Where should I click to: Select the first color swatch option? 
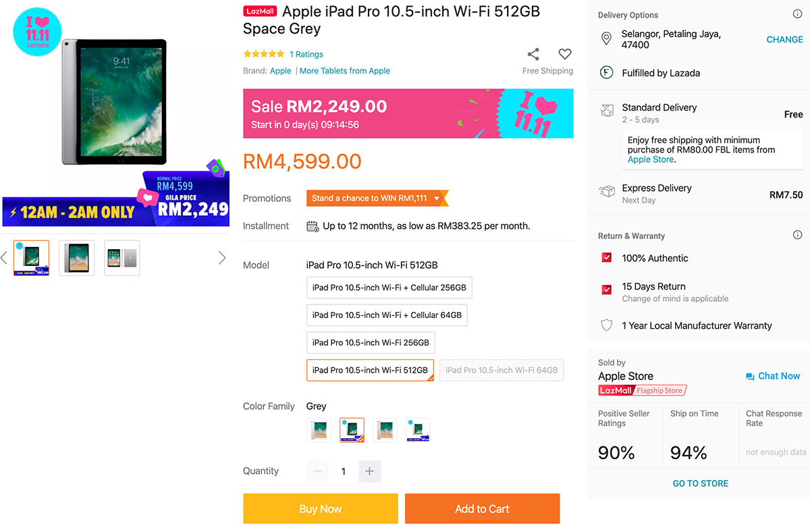click(319, 430)
